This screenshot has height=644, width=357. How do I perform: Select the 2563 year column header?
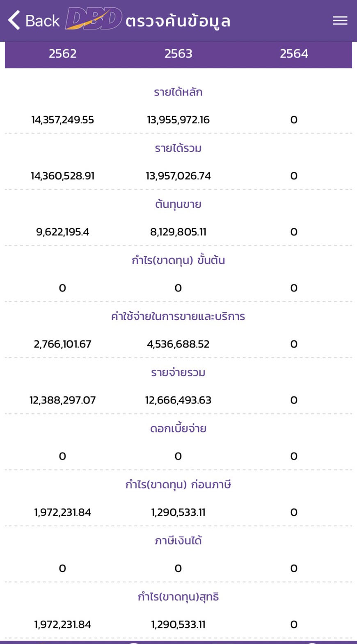178,54
